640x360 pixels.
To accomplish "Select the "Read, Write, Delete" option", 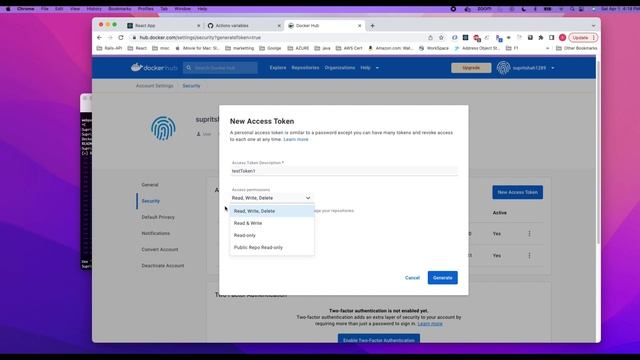I will click(x=272, y=211).
